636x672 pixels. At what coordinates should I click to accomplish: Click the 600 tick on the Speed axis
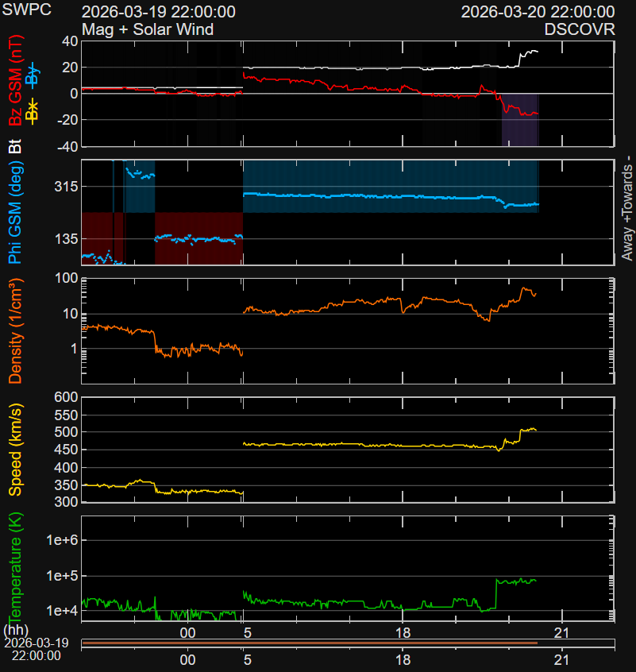[x=67, y=397]
